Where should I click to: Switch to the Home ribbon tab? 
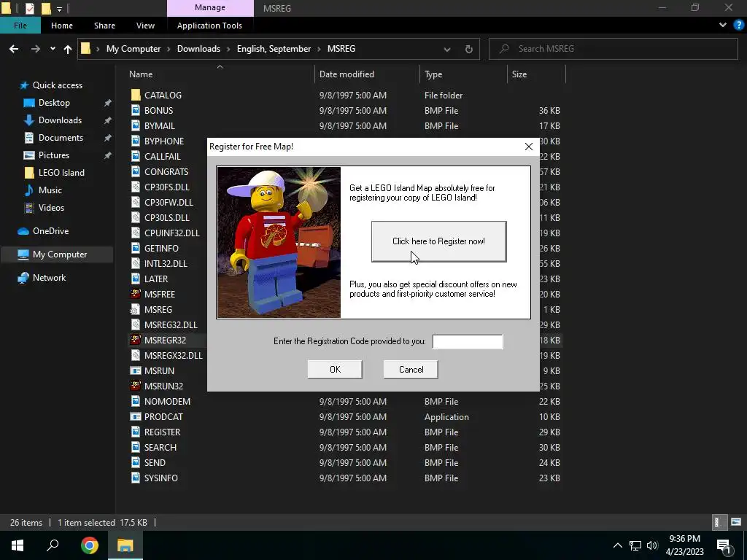click(62, 26)
